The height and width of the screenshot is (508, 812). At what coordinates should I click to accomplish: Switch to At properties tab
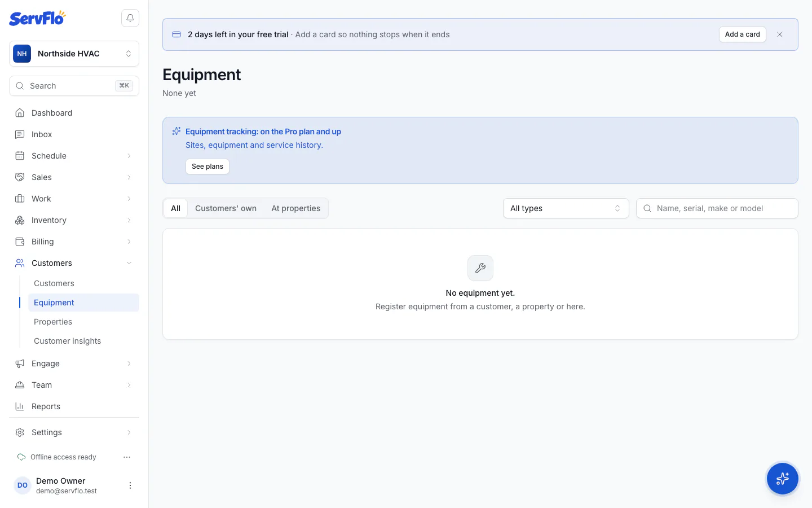[x=296, y=208]
